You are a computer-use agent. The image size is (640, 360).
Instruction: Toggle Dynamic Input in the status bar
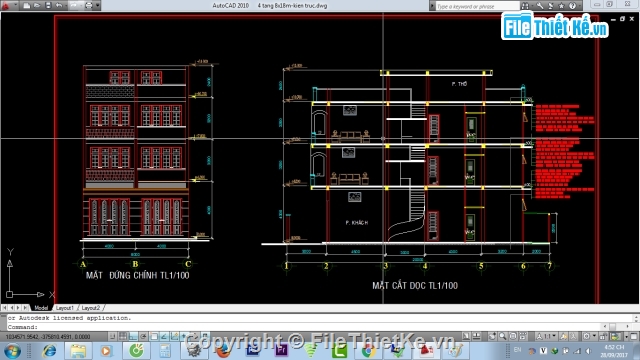[184, 336]
